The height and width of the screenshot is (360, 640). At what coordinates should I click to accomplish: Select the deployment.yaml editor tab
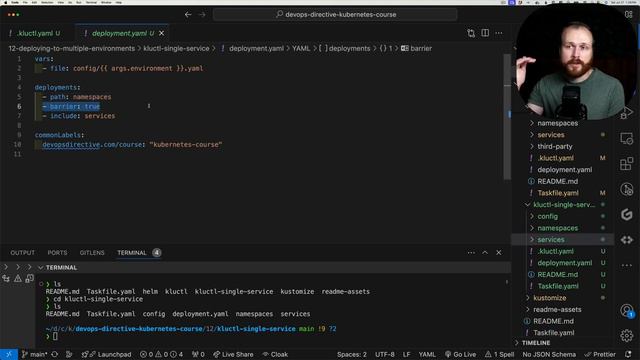119,33
